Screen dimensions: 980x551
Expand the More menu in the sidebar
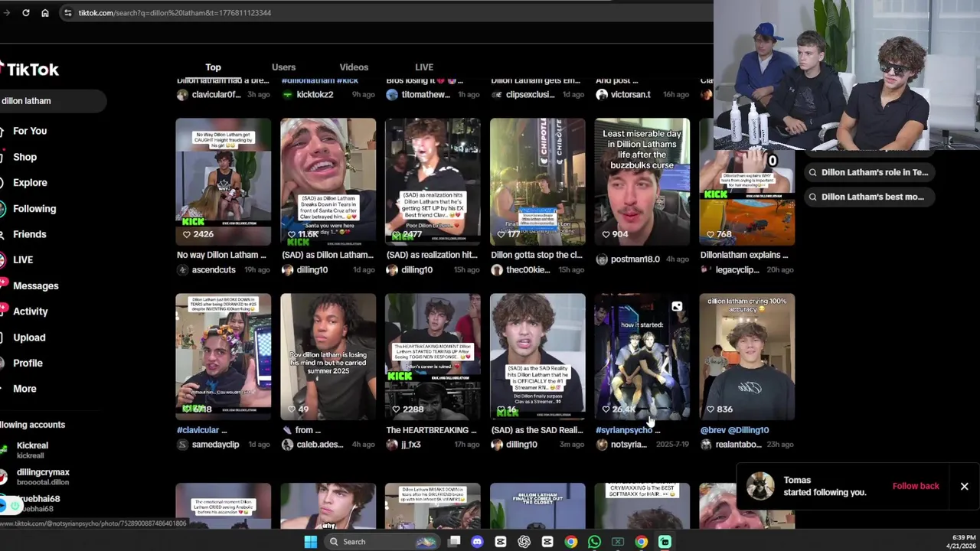pos(24,389)
